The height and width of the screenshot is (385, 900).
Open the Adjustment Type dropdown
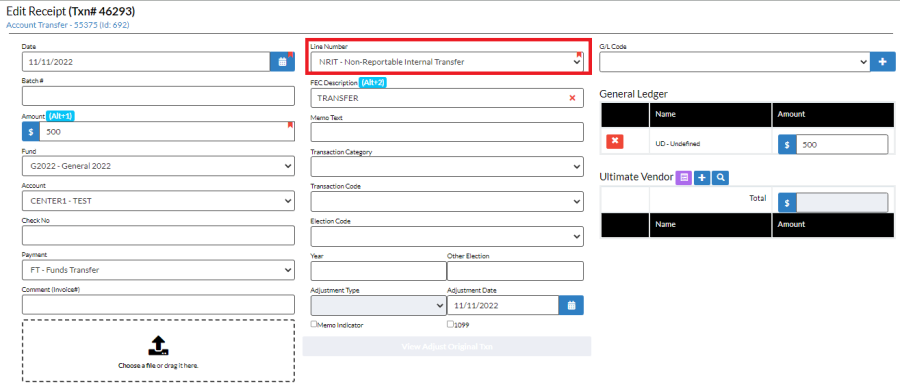click(x=378, y=305)
